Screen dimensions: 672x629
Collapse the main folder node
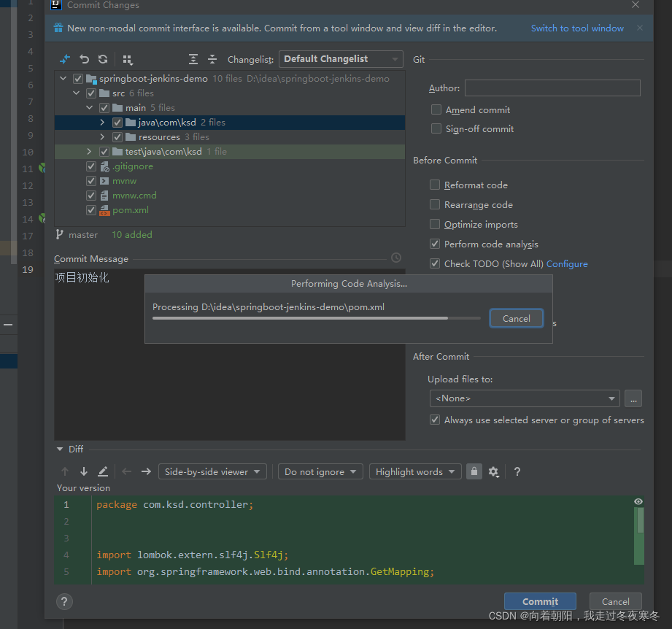pyautogui.click(x=90, y=107)
